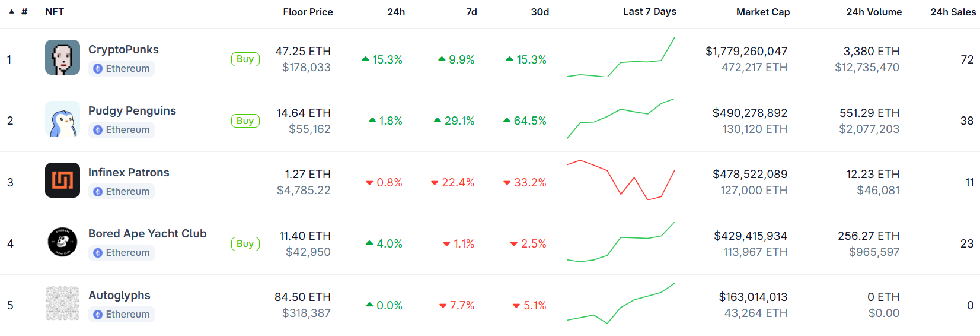Click the Ethereum badge under Infinex Patrons

coord(122,191)
